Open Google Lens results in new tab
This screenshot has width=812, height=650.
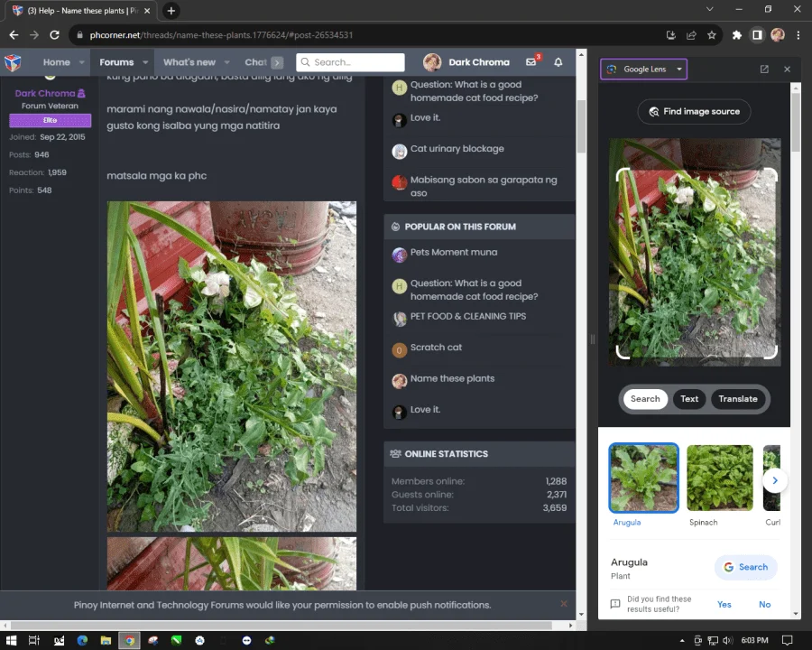[764, 69]
